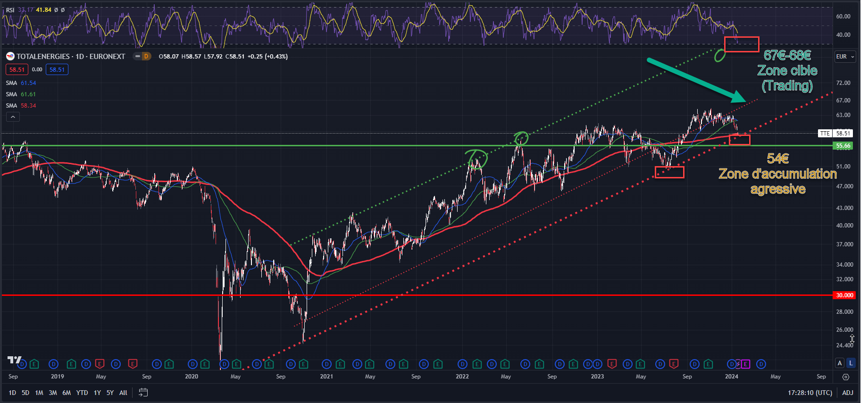Select the 1Y time range
The height and width of the screenshot is (403, 868).
point(97,393)
